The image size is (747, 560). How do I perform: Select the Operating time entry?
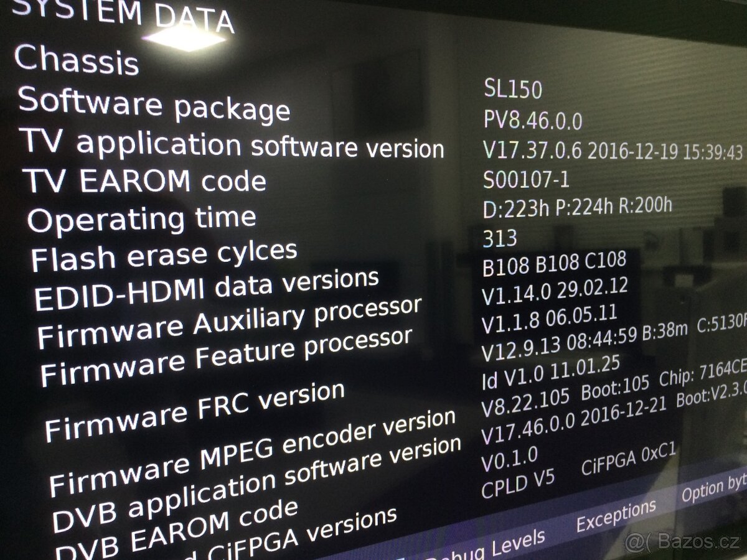click(142, 219)
